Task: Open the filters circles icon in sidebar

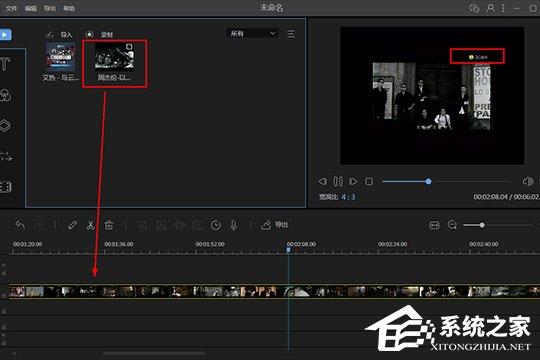Action: tap(6, 95)
